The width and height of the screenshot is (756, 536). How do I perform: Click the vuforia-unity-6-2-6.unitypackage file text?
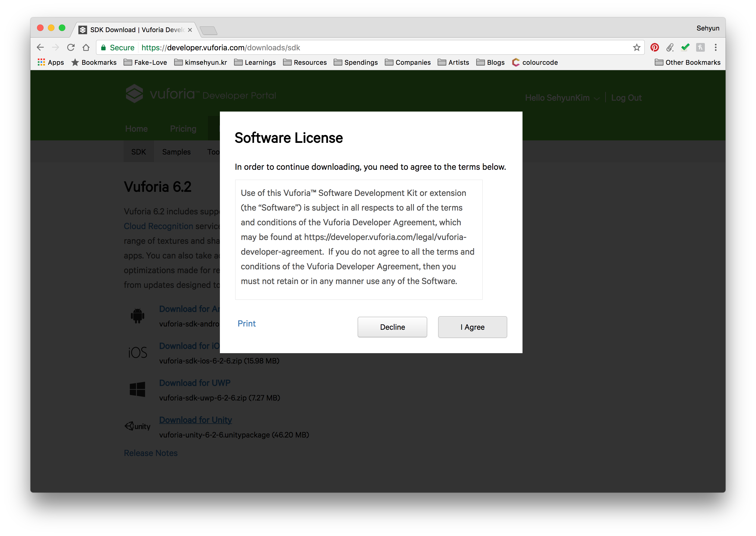click(x=234, y=435)
